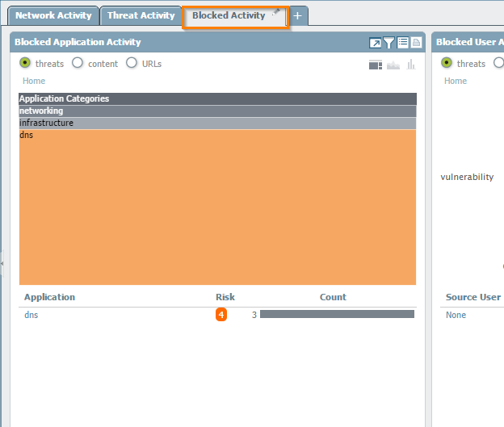Export the Blocked Application Activity widget
The width and height of the screenshot is (504, 427).
click(416, 43)
